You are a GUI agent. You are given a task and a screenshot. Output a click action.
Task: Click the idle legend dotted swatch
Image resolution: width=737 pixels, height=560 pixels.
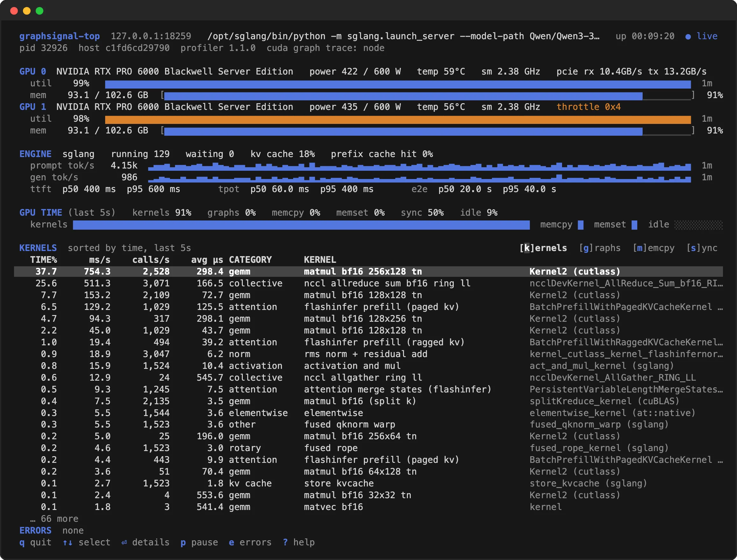(699, 225)
